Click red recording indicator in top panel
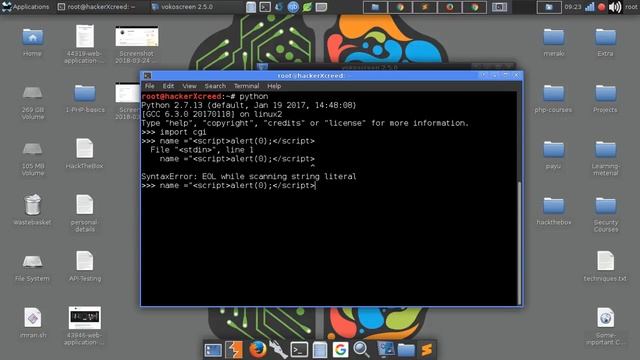The height and width of the screenshot is (360, 640). tap(601, 7)
